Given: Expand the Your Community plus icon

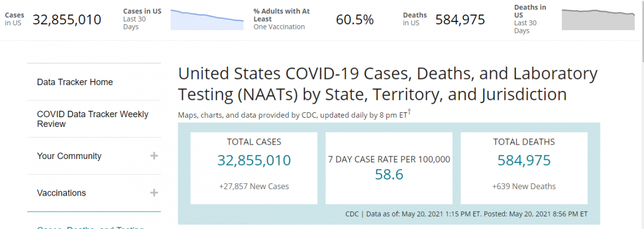Looking at the screenshot, I should pos(154,156).
